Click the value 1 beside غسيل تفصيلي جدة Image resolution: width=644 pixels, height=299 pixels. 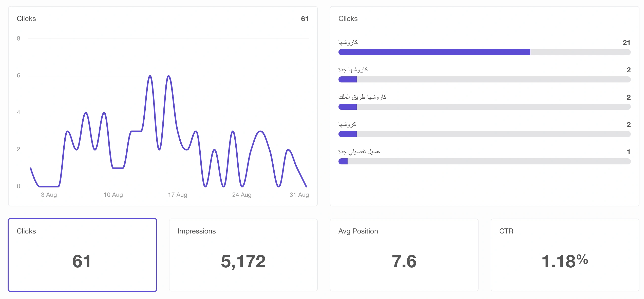pos(629,152)
